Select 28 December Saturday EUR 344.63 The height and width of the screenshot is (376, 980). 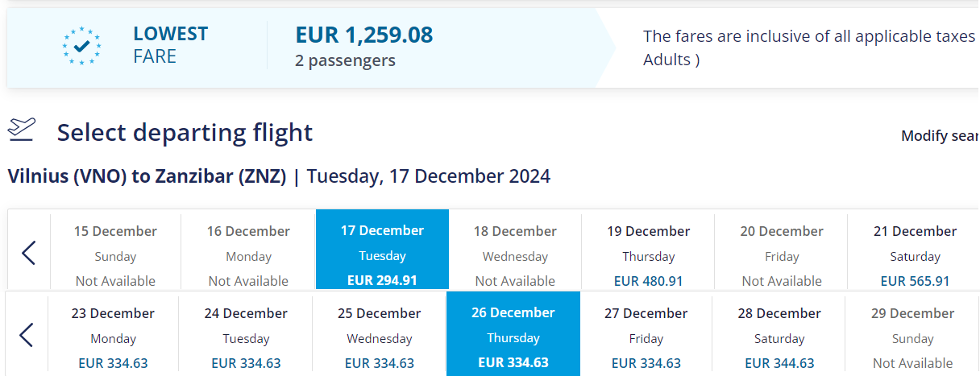click(x=779, y=335)
